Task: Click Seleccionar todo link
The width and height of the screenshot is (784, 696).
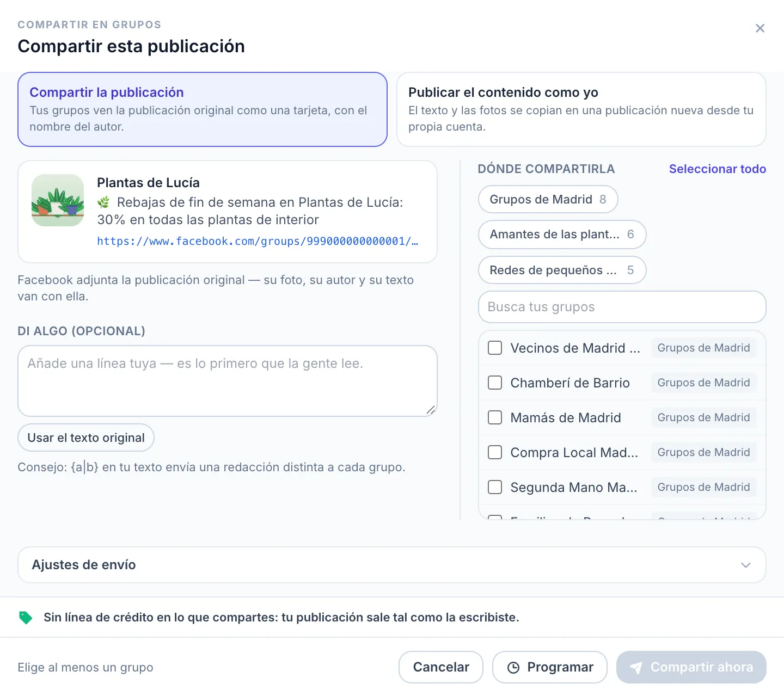Action: point(718,169)
